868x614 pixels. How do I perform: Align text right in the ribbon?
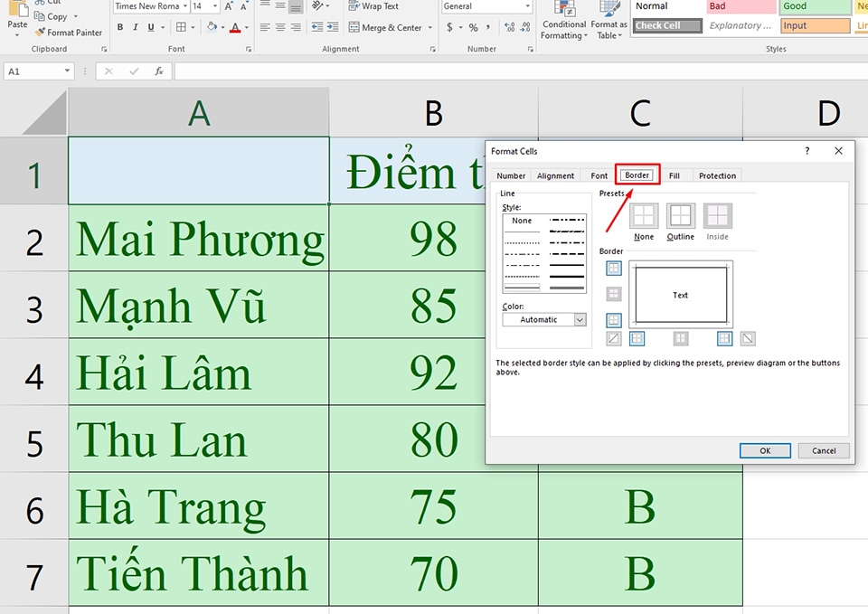click(x=297, y=27)
